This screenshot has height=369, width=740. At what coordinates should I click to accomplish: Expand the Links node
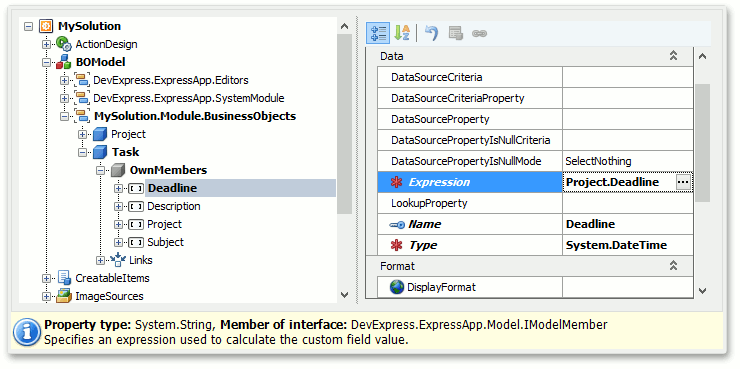pyautogui.click(x=101, y=260)
